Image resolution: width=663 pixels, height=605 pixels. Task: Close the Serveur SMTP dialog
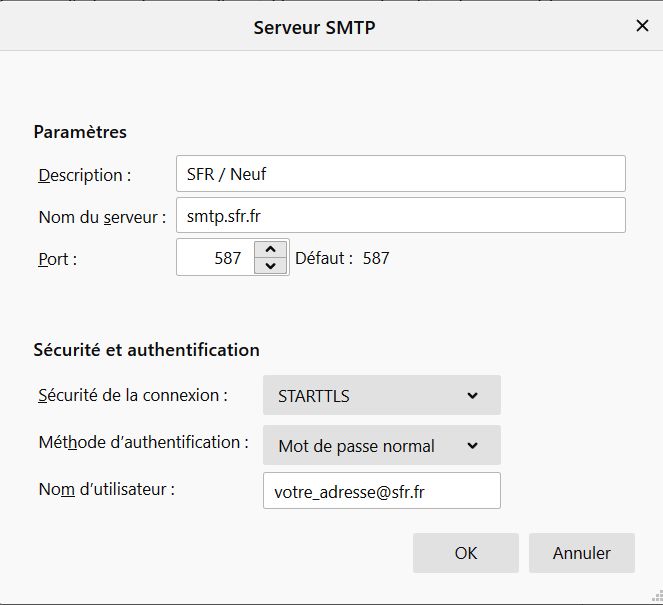point(642,26)
